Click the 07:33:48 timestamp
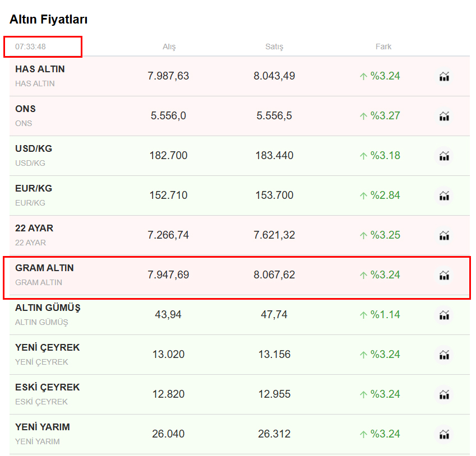The image size is (476, 456). click(31, 46)
